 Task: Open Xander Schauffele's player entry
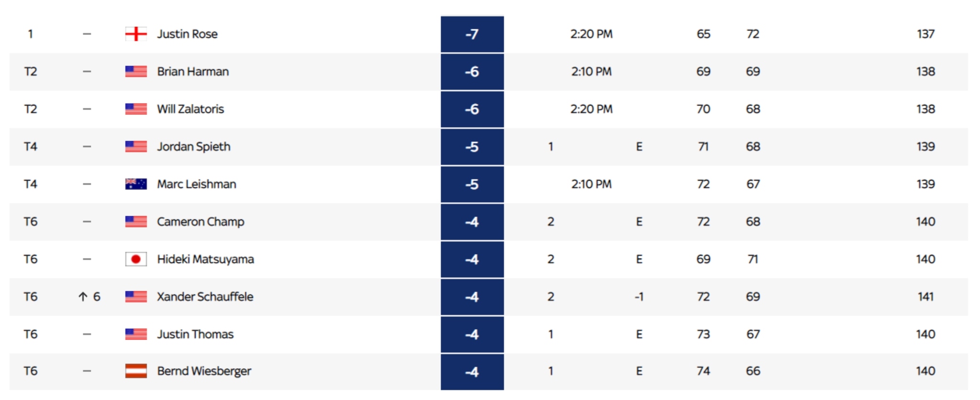(x=205, y=297)
